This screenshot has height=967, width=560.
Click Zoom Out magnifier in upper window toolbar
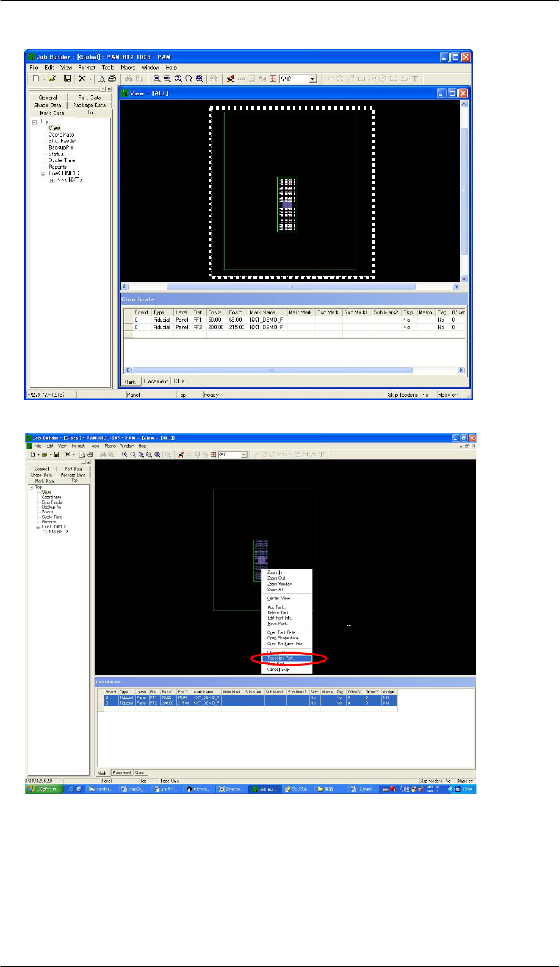point(168,79)
